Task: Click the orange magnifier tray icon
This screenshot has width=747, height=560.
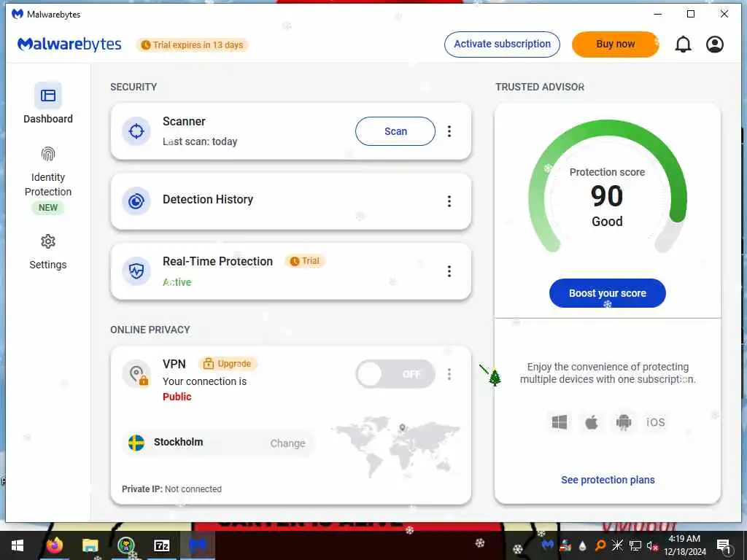Action: tap(600, 545)
